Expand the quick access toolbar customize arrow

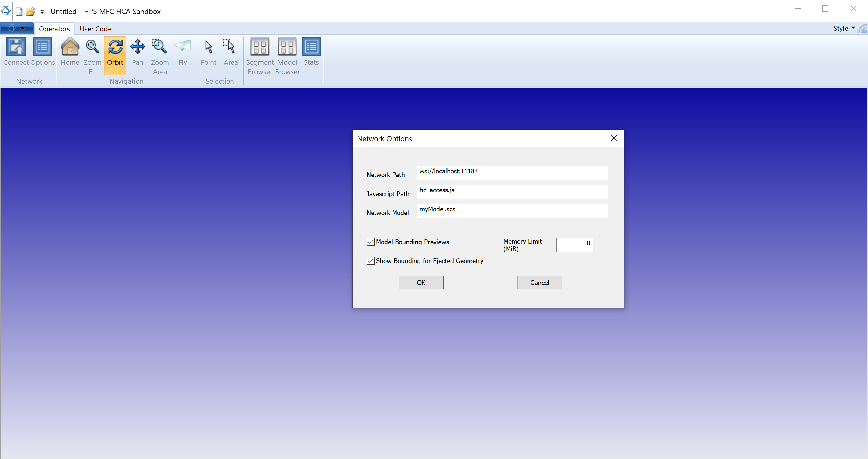pyautogui.click(x=42, y=12)
